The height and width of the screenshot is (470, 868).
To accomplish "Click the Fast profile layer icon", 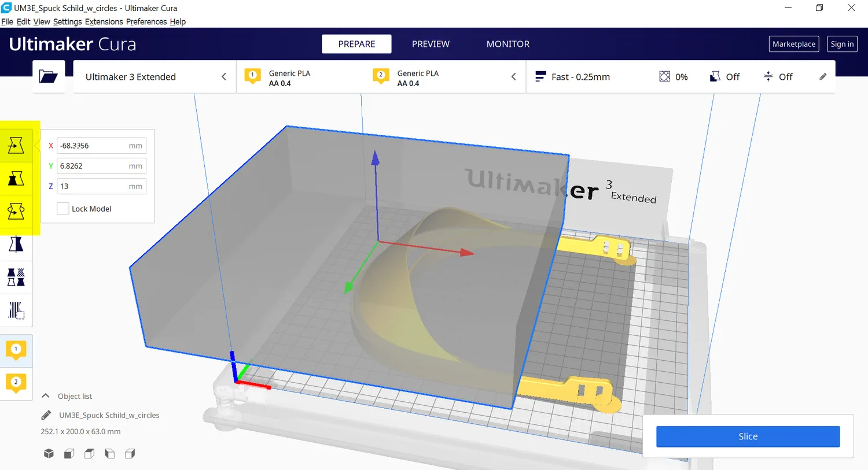I will (x=540, y=76).
